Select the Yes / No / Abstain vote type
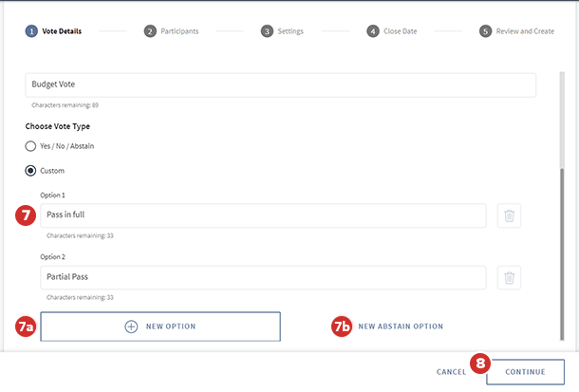The image size is (579, 392). pyautogui.click(x=31, y=146)
